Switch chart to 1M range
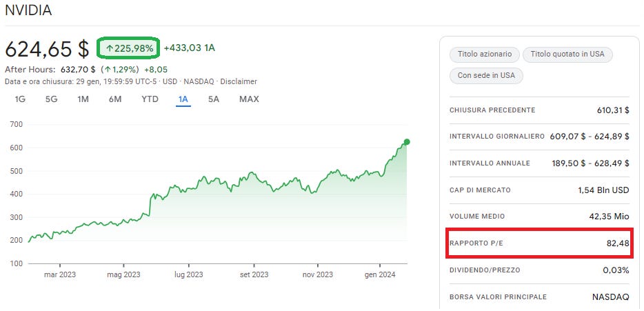The height and width of the screenshot is (311, 644). tap(83, 99)
